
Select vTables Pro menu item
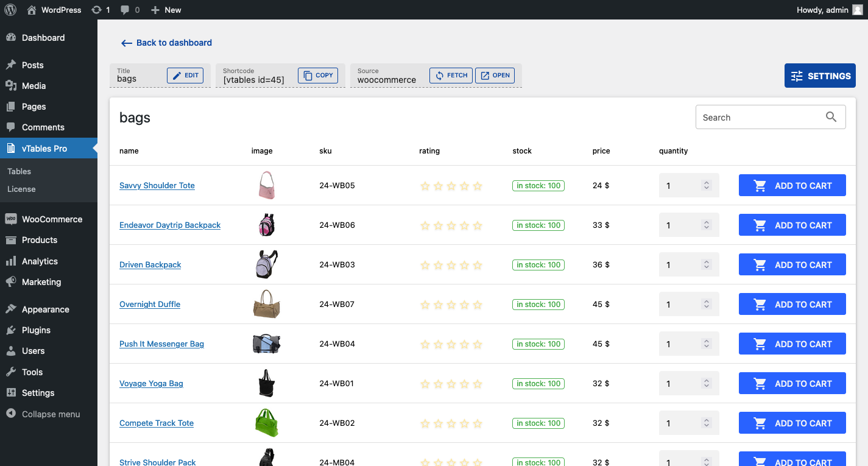[x=49, y=149]
